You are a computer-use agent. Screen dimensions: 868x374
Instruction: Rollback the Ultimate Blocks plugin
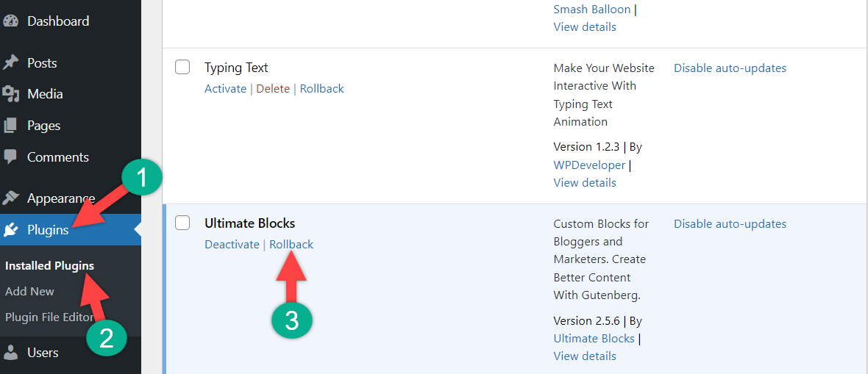coord(291,245)
